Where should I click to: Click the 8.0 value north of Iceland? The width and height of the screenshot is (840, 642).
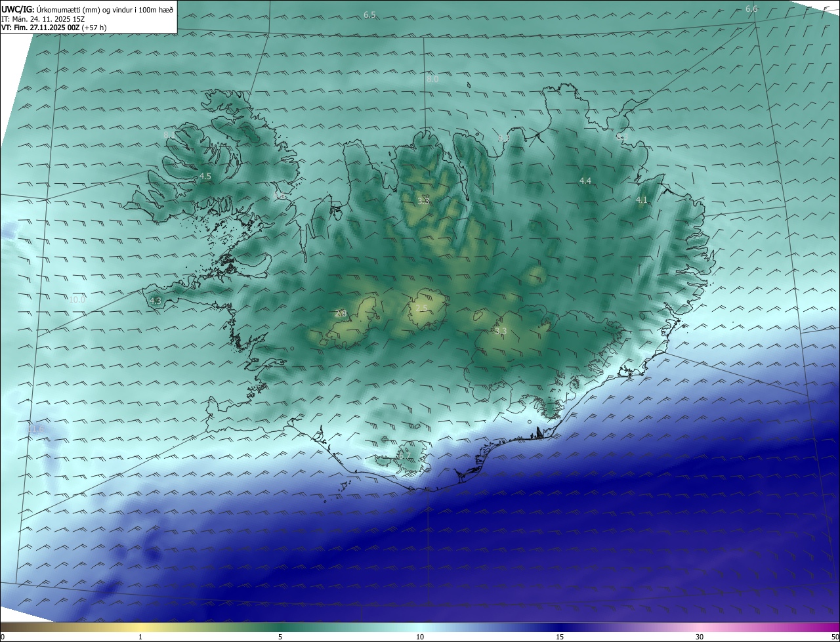tap(432, 79)
